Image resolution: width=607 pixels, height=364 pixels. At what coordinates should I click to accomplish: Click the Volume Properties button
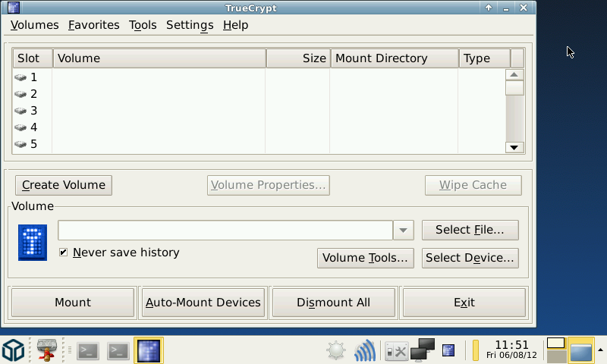(269, 185)
